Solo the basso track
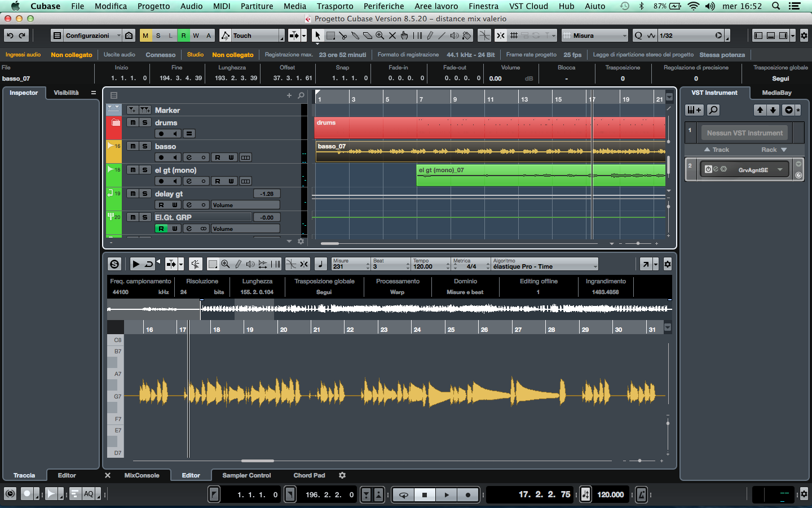Image resolution: width=812 pixels, height=508 pixels. click(145, 146)
